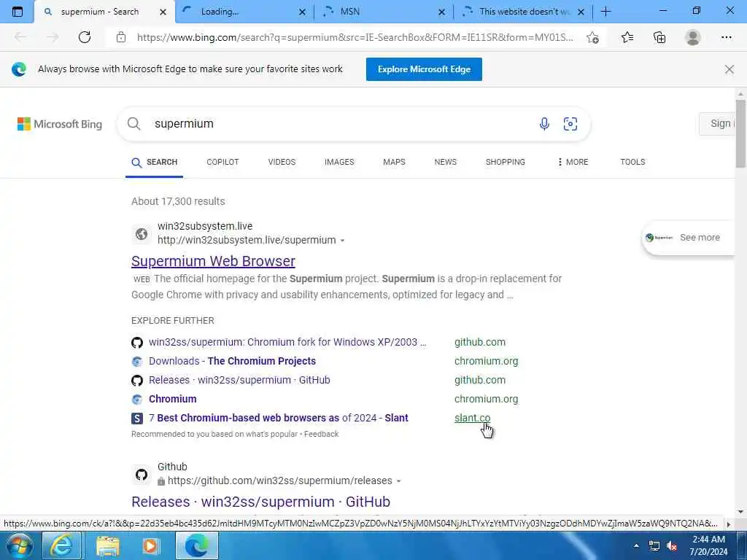Launch Internet Explorer from the taskbar
This screenshot has width=747, height=560.
tap(62, 545)
